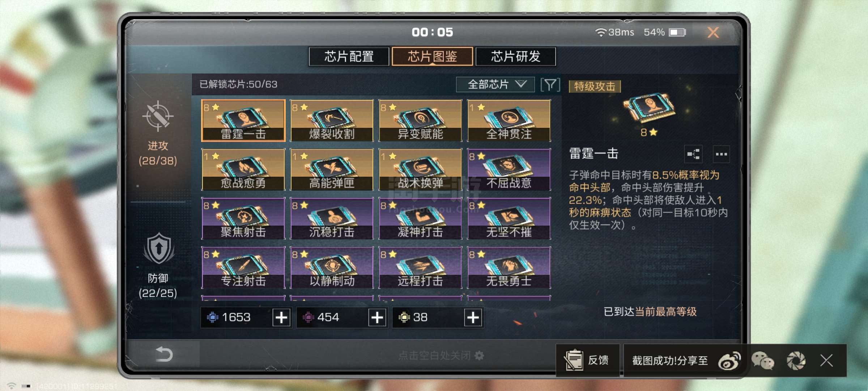Select the 防御 defense shield icon

click(x=158, y=248)
